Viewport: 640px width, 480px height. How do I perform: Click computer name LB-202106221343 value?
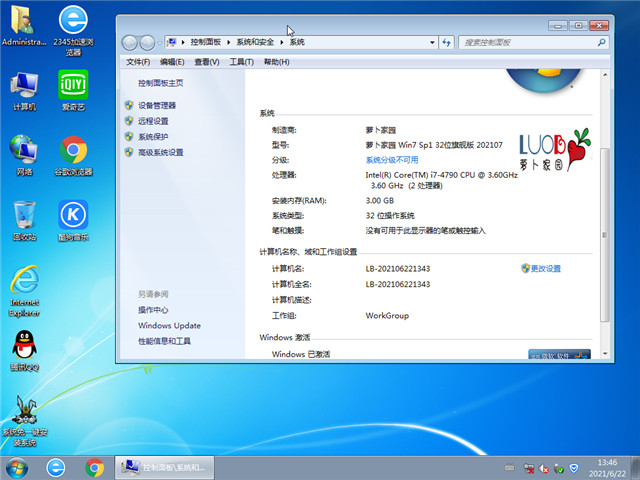click(398, 269)
